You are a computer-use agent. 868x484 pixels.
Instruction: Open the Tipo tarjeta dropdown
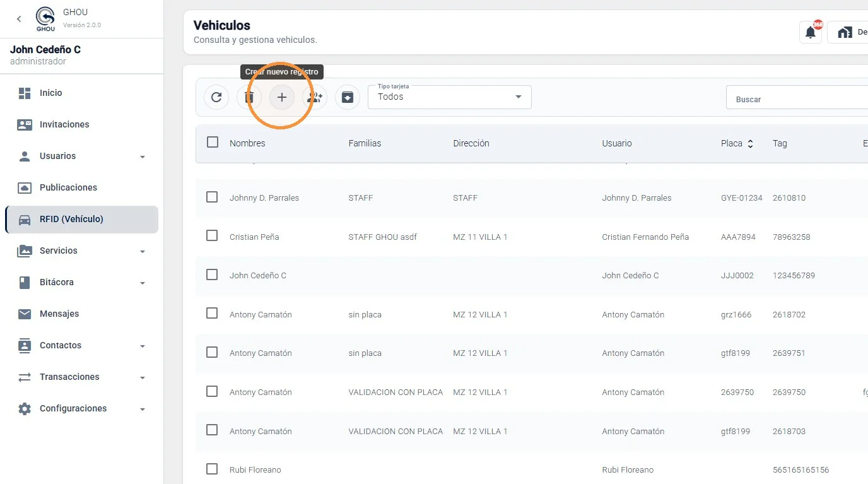pyautogui.click(x=450, y=97)
